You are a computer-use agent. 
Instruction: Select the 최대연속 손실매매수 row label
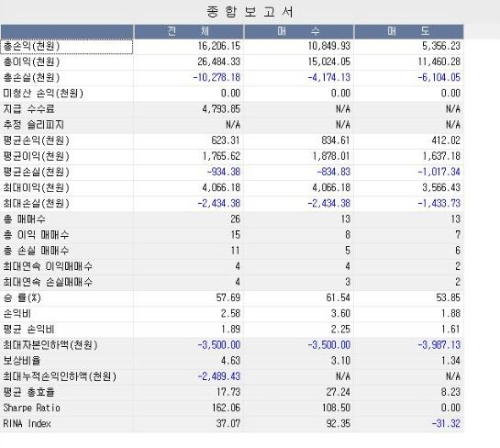[x=48, y=282]
